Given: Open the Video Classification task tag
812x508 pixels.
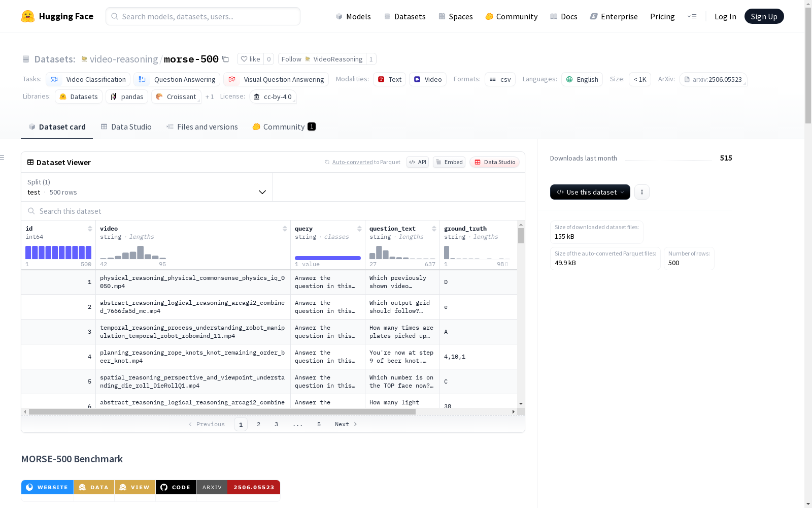Looking at the screenshot, I should [88, 79].
